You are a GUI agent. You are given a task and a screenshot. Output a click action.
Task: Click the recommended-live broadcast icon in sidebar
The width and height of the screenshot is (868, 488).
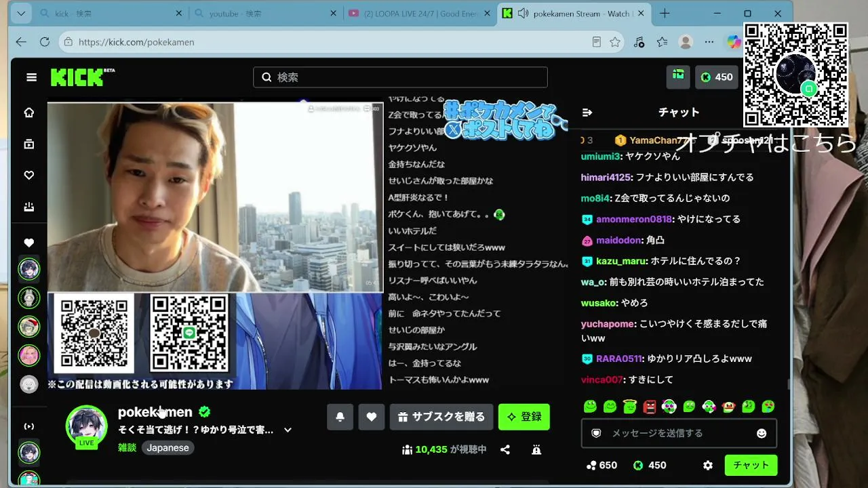pyautogui.click(x=28, y=426)
